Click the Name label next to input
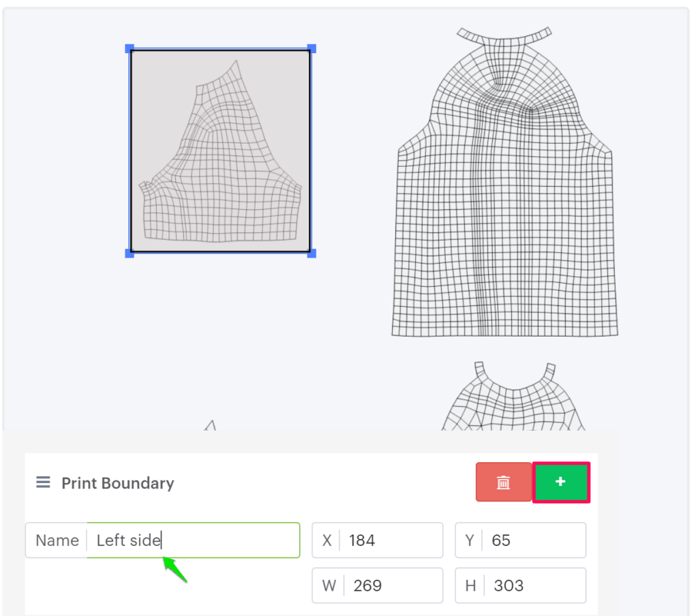 pyautogui.click(x=57, y=540)
